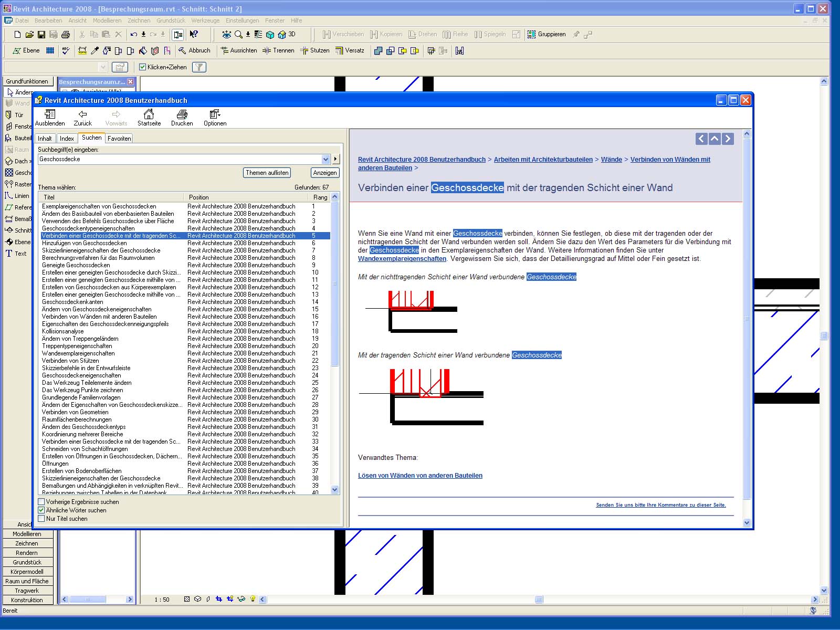The image size is (840, 630).
Task: Undo the last action using the toolbar arrow
Action: pyautogui.click(x=134, y=35)
